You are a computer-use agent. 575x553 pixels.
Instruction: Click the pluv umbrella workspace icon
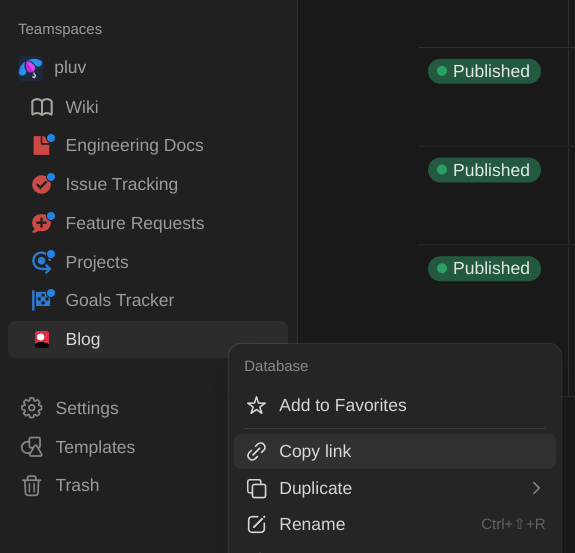(30, 69)
